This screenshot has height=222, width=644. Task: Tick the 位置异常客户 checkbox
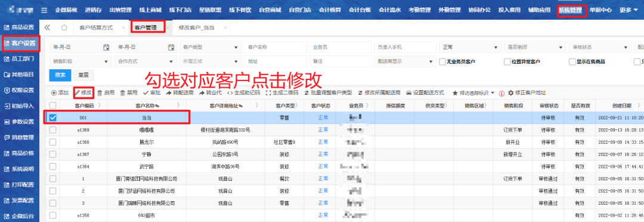[507, 61]
